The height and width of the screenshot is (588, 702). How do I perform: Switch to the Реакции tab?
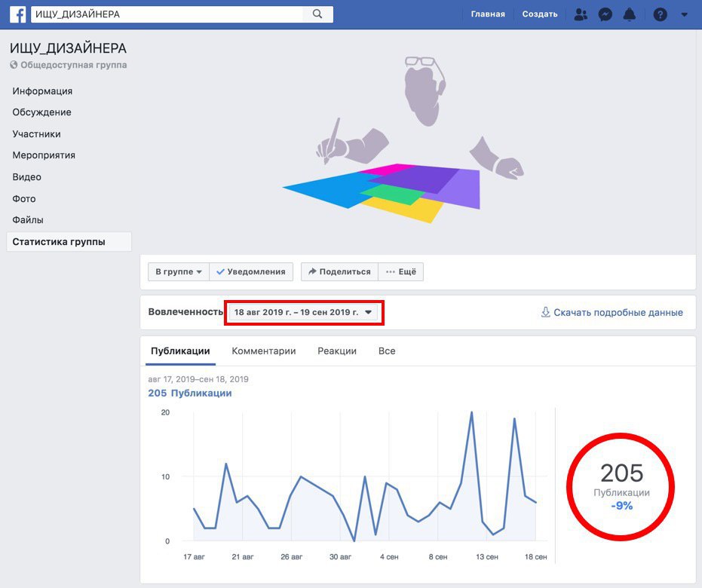pos(337,351)
